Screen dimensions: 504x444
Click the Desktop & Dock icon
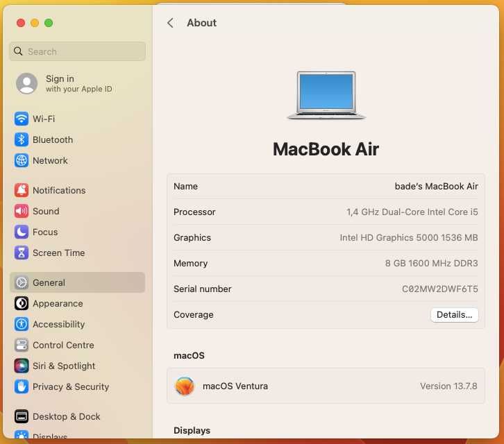tap(22, 416)
